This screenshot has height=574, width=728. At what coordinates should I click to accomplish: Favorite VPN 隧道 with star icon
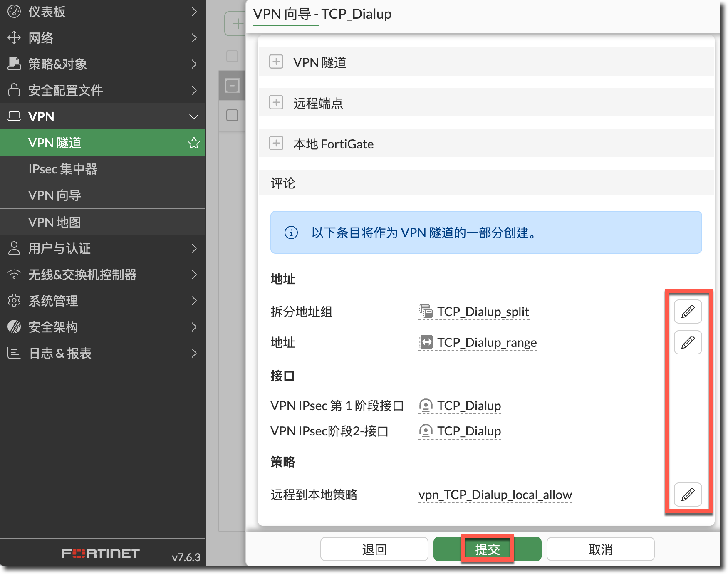(193, 143)
